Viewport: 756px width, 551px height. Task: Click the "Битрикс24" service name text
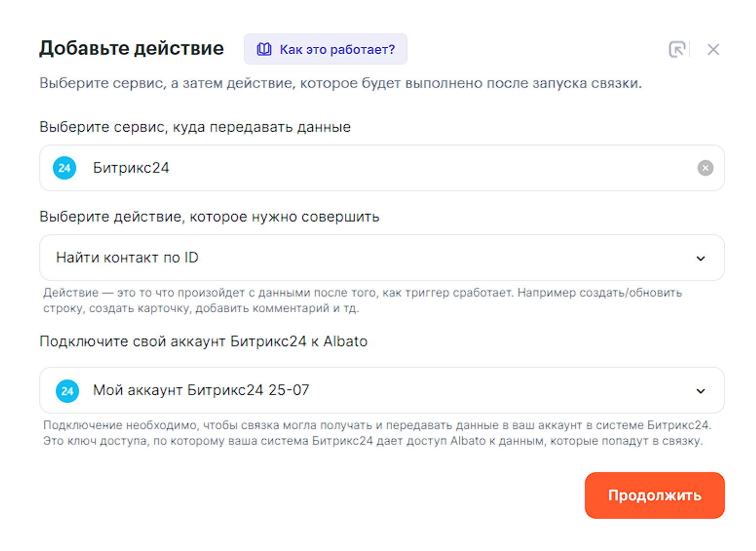point(131,168)
